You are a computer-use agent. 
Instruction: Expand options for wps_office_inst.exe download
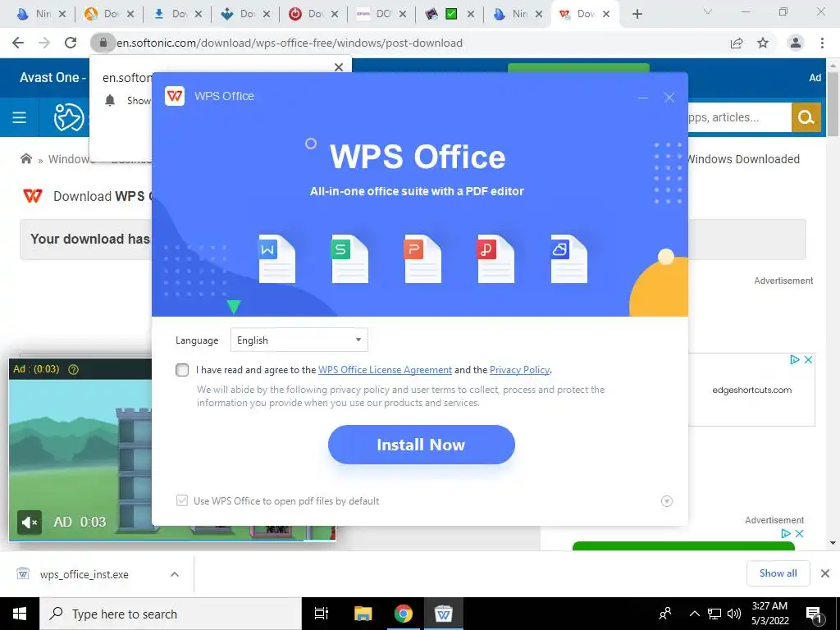[175, 574]
